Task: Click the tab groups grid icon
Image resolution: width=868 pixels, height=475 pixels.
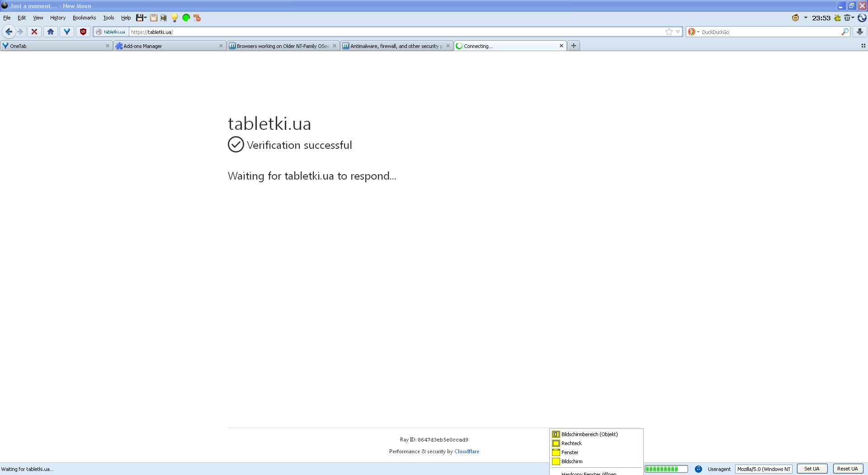Action: pos(863,46)
